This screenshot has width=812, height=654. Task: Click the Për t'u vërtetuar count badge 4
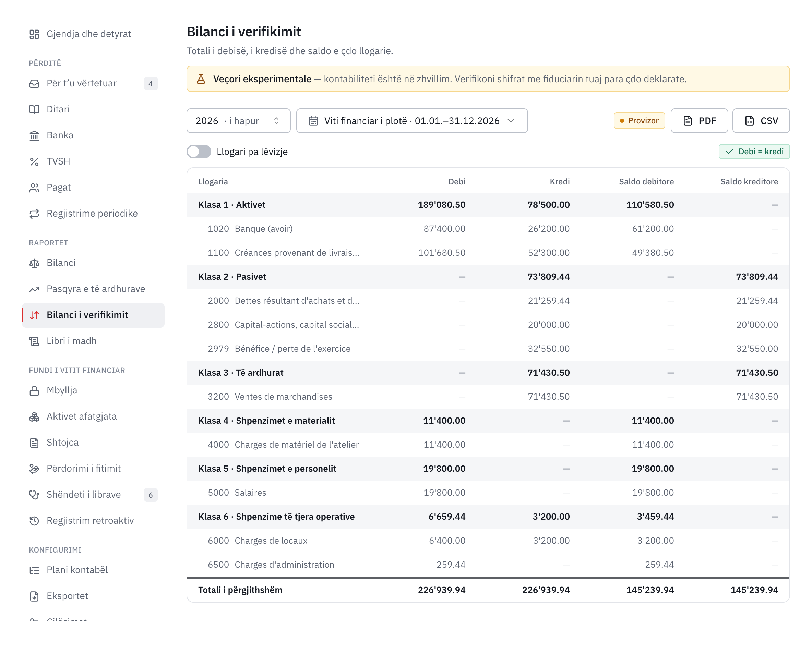tap(151, 84)
